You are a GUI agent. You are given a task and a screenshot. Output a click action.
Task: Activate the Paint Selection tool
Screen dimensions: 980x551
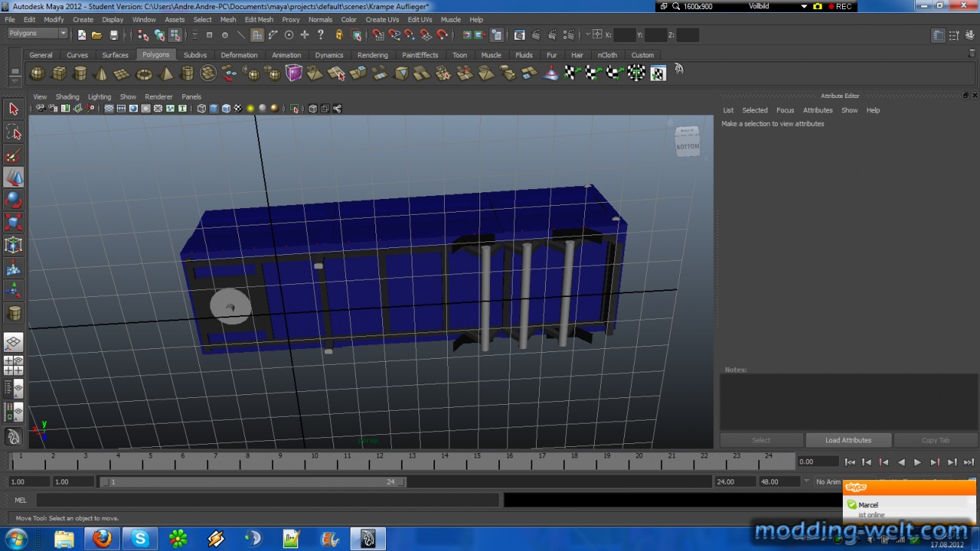pos(14,155)
